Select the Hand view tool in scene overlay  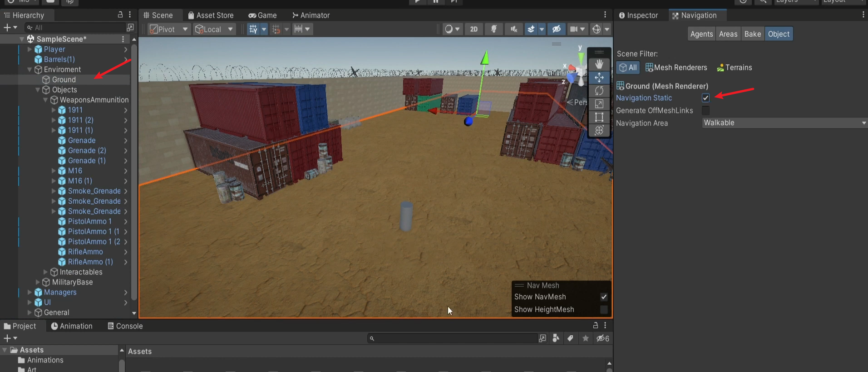point(599,64)
